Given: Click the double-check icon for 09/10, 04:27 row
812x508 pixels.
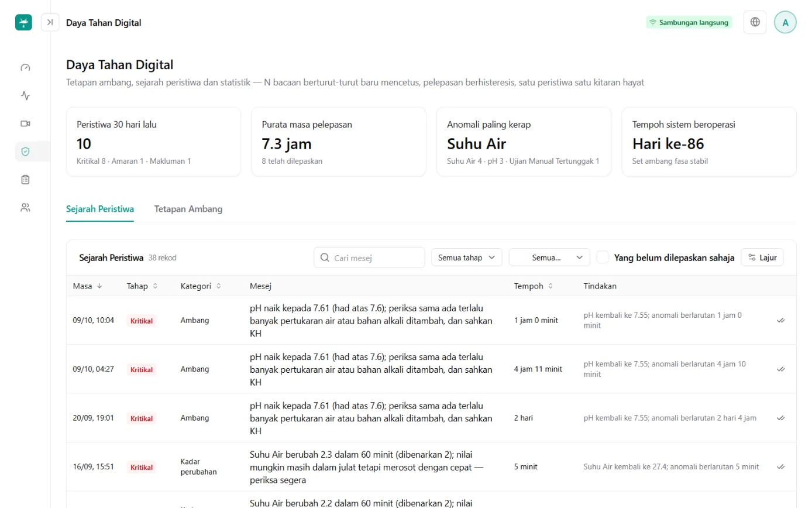Looking at the screenshot, I should (x=780, y=369).
